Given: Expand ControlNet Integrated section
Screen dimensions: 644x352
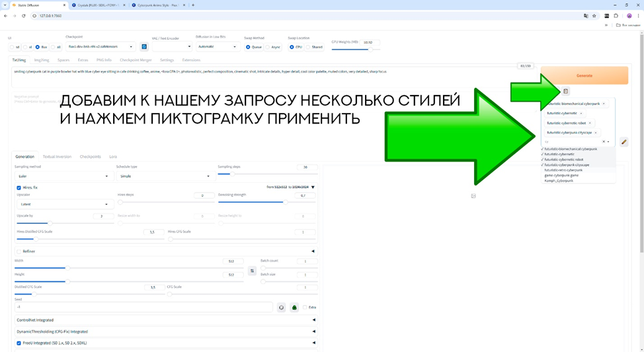Looking at the screenshot, I should click(x=166, y=320).
